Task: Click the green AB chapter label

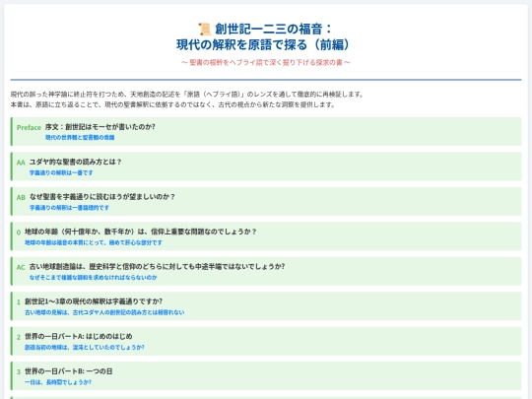Action: (x=21, y=197)
